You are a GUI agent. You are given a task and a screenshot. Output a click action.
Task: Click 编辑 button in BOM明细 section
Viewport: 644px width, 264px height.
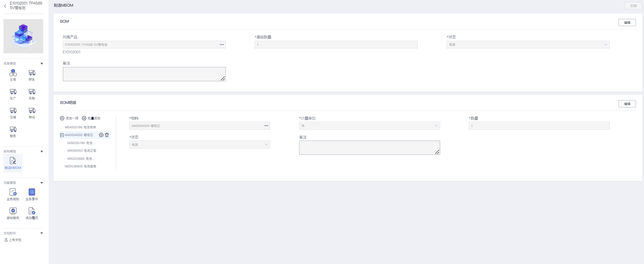pos(627,104)
